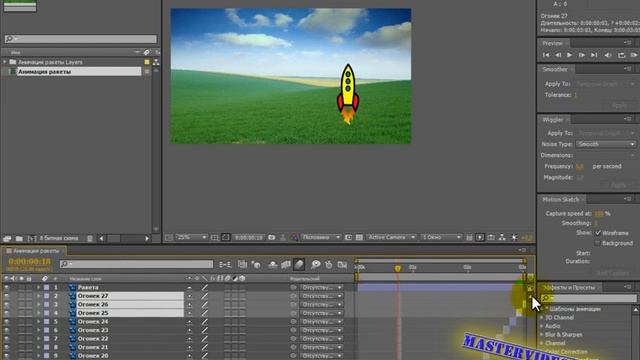This screenshot has width=640, height=360.
Task: Enable frame blending for composition
Action: (x=286, y=264)
